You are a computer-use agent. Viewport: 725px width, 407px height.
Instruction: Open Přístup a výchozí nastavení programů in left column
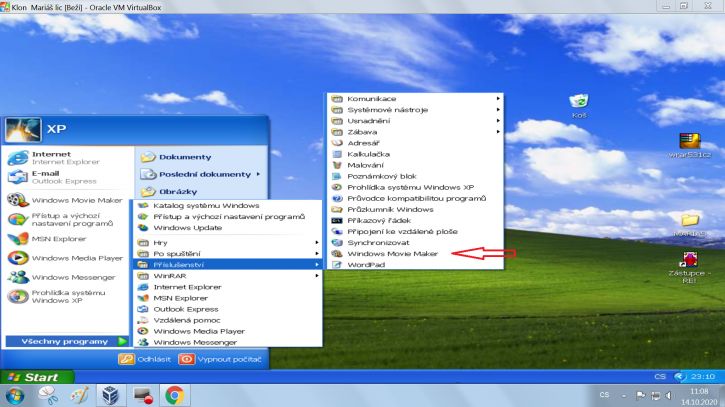(x=66, y=219)
